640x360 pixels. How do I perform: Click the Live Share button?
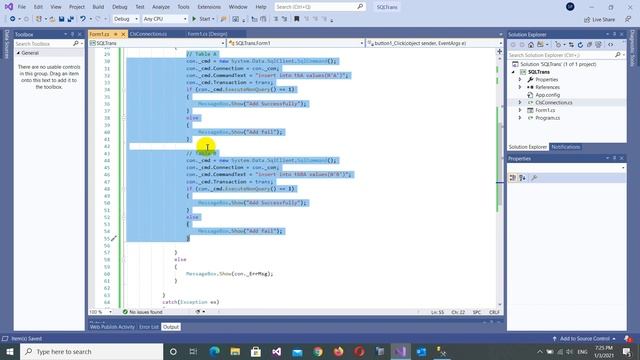(599, 19)
